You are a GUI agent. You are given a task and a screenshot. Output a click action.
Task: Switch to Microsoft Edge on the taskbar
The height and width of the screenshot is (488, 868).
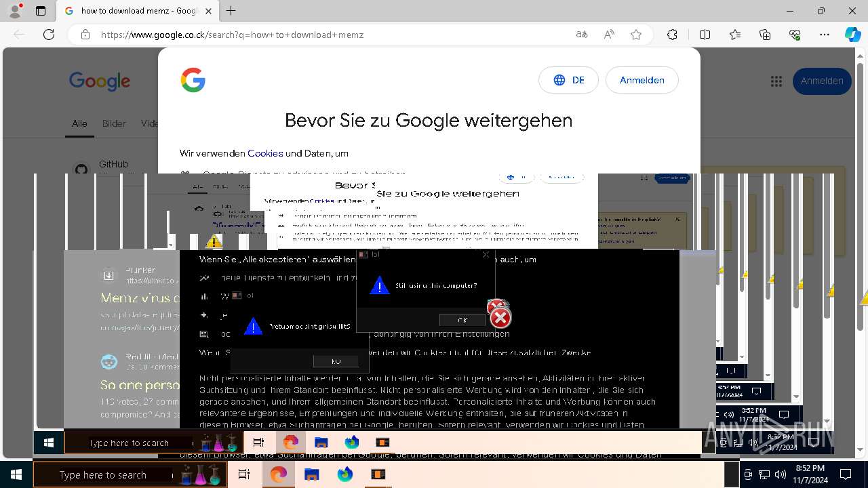278,475
